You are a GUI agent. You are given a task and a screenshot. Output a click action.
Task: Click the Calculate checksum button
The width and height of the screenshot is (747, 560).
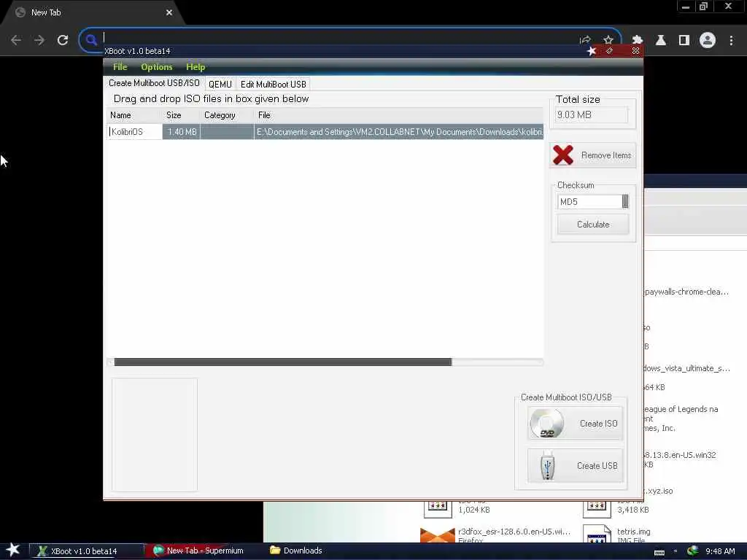coord(593,225)
